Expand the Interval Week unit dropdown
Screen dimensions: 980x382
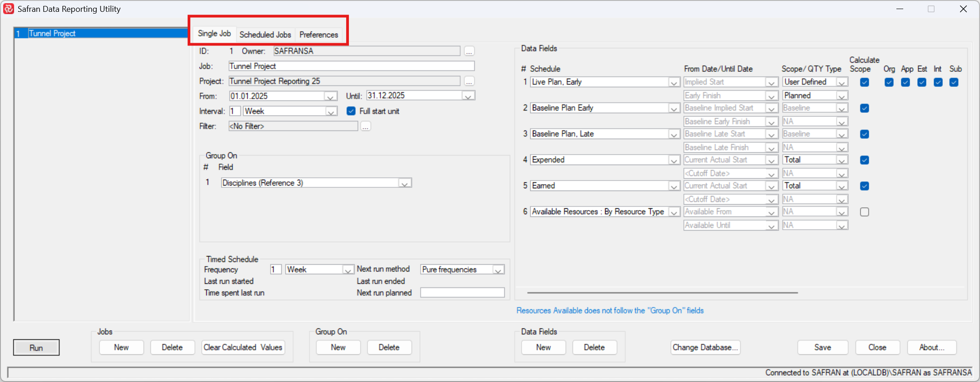(x=331, y=111)
